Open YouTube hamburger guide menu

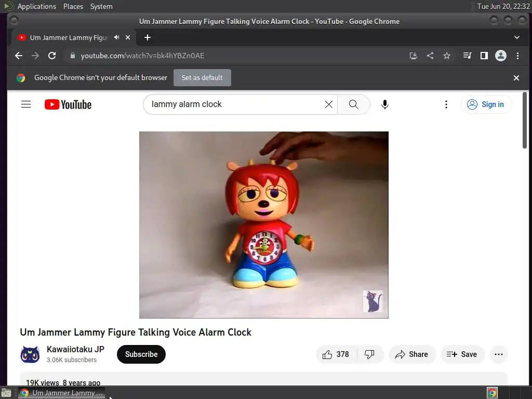[26, 104]
